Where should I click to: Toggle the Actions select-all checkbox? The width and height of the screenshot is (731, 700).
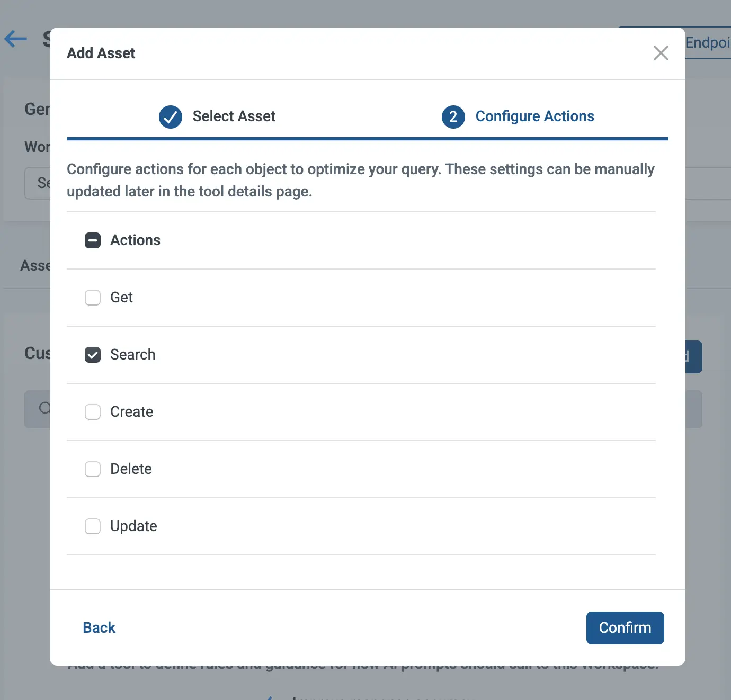click(93, 240)
